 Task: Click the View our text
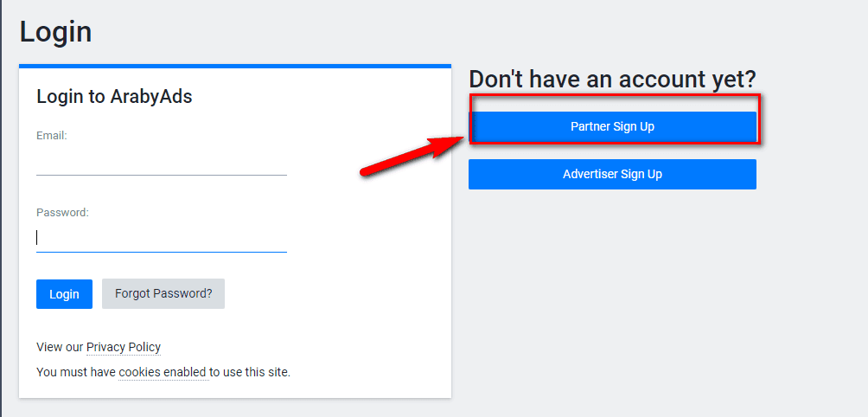click(60, 347)
